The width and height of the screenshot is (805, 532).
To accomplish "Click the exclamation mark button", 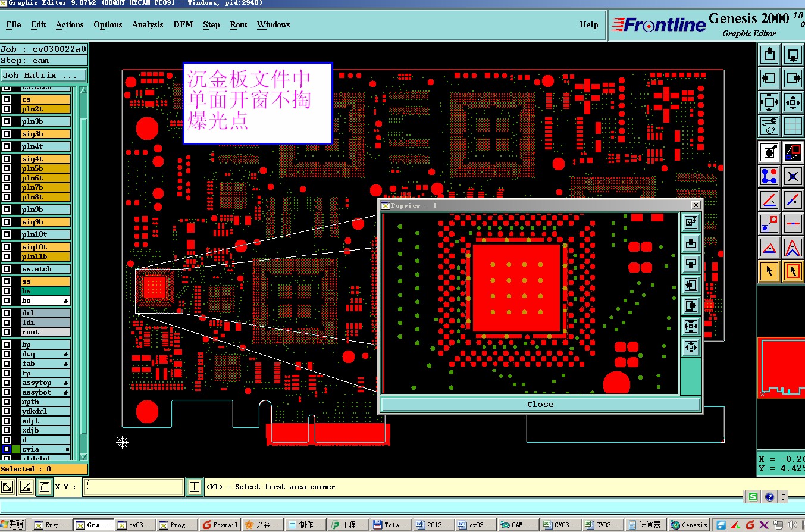I will [195, 487].
